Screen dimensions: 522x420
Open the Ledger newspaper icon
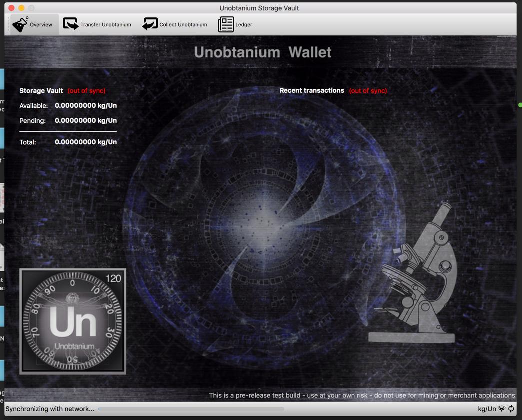tap(226, 24)
